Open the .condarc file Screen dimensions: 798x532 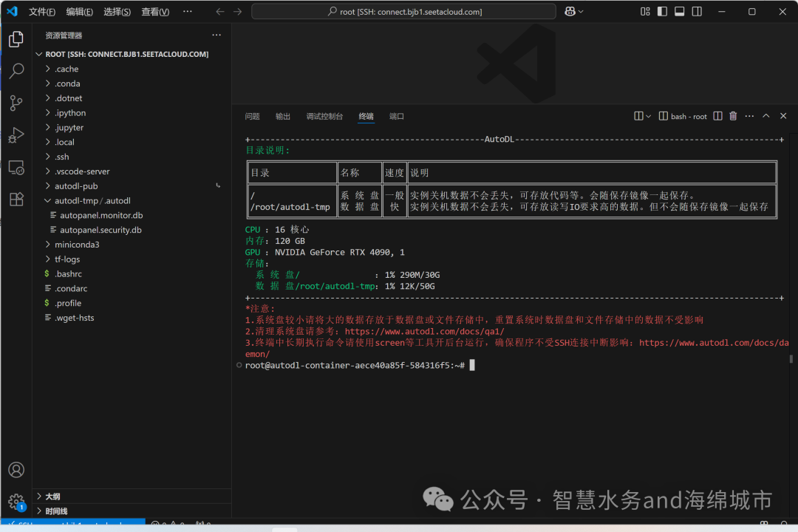[132, 289]
